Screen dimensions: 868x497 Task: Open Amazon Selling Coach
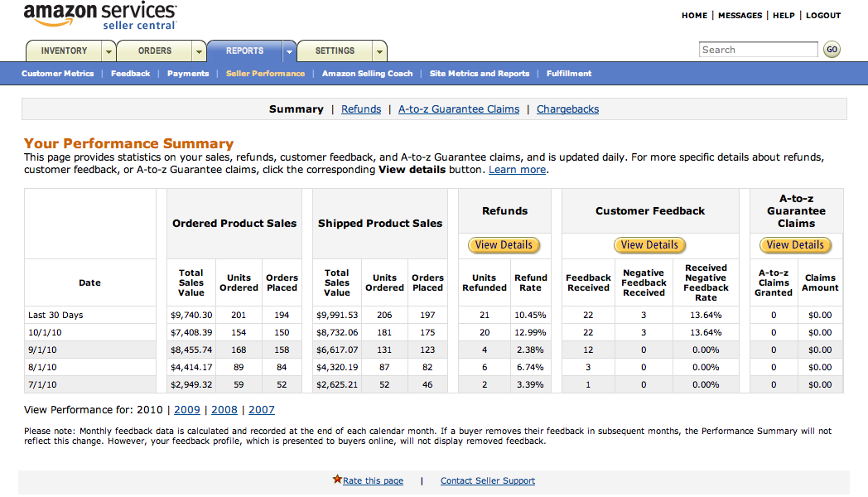368,74
